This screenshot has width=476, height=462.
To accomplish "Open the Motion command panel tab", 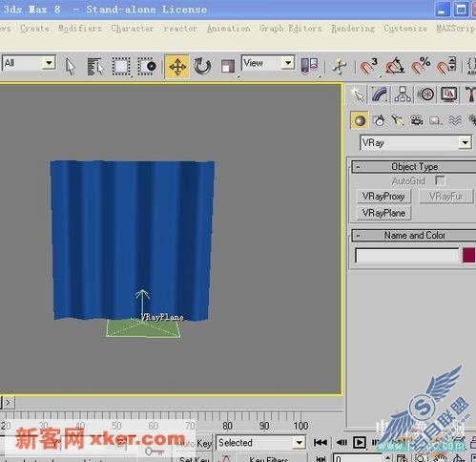I will point(425,94).
